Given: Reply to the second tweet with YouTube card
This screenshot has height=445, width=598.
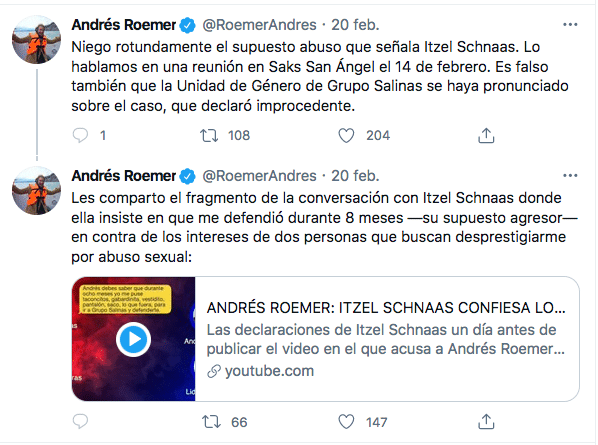Looking at the screenshot, I should [80, 421].
